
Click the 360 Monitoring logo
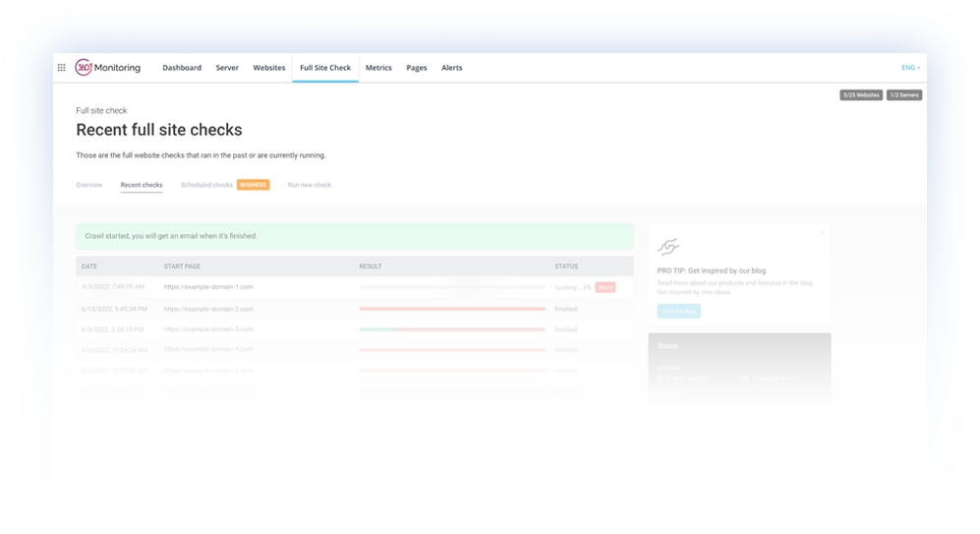(x=108, y=68)
